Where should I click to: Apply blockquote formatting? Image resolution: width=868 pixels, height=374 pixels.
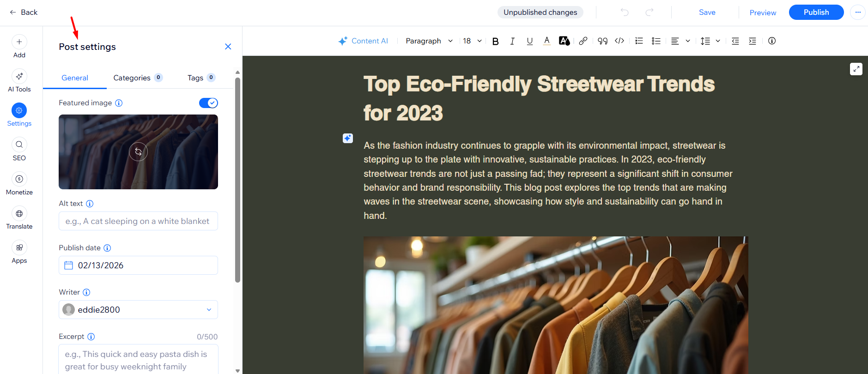click(x=602, y=41)
